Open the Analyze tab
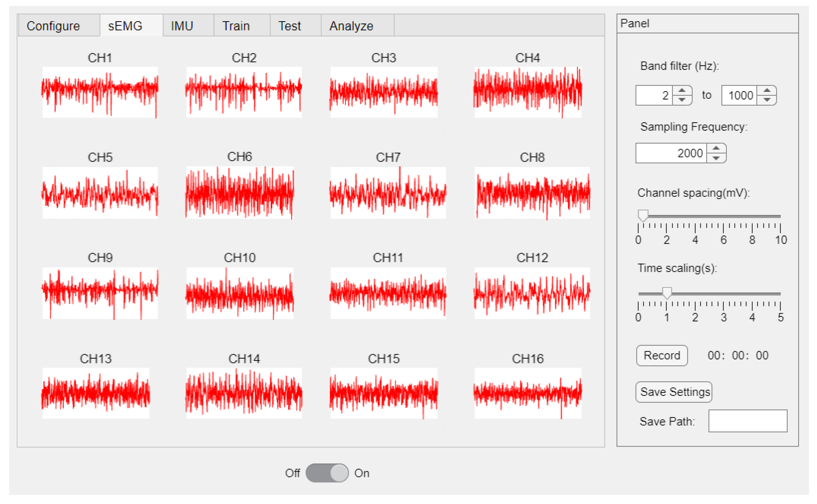 351,26
